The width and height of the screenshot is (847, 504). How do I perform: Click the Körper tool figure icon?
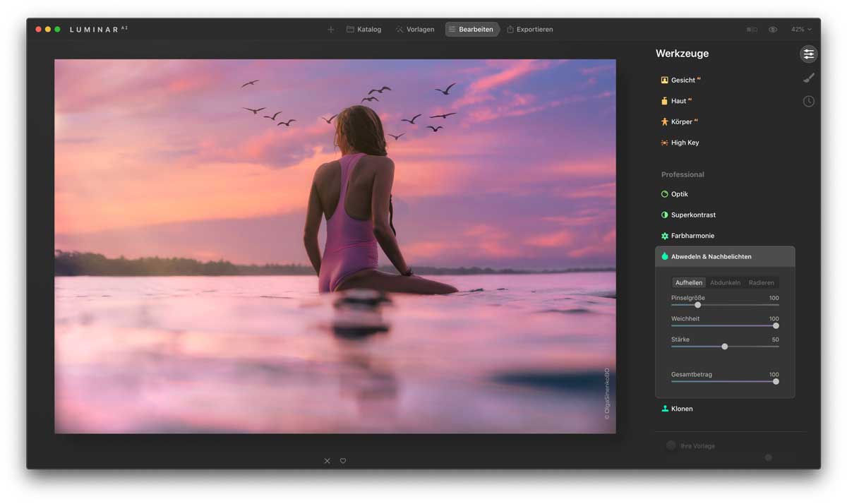coord(664,121)
